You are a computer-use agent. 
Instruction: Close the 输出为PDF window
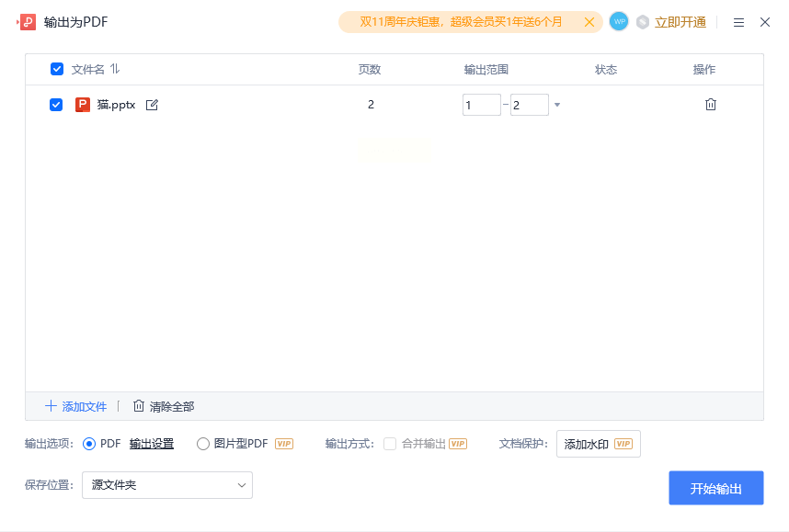coord(765,22)
